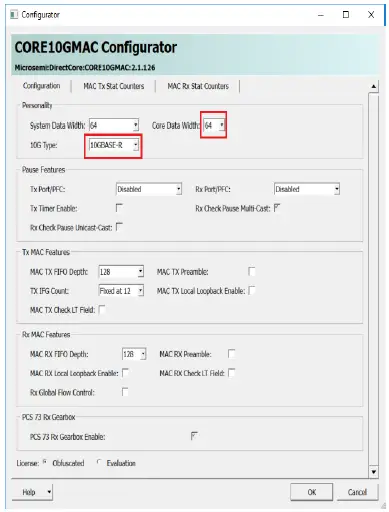The height and width of the screenshot is (512, 389).
Task: Toggle Rx Check Pause Unicast-Cast checkbox
Action: 119,227
